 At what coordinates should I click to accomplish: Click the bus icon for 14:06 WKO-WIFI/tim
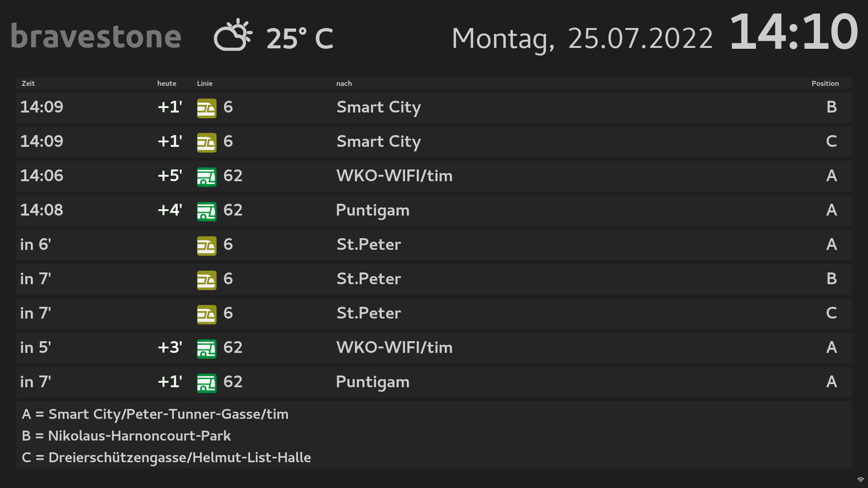click(207, 177)
